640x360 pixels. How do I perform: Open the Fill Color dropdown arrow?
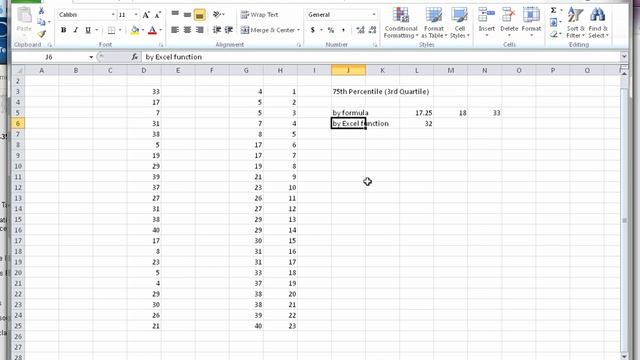point(143,30)
